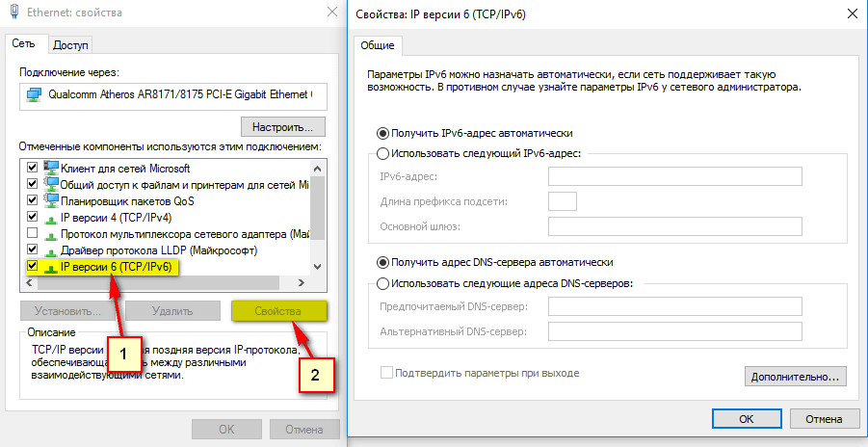The height and width of the screenshot is (447, 868).
Task: Click the Длина префикса подсети field
Action: pos(563,201)
